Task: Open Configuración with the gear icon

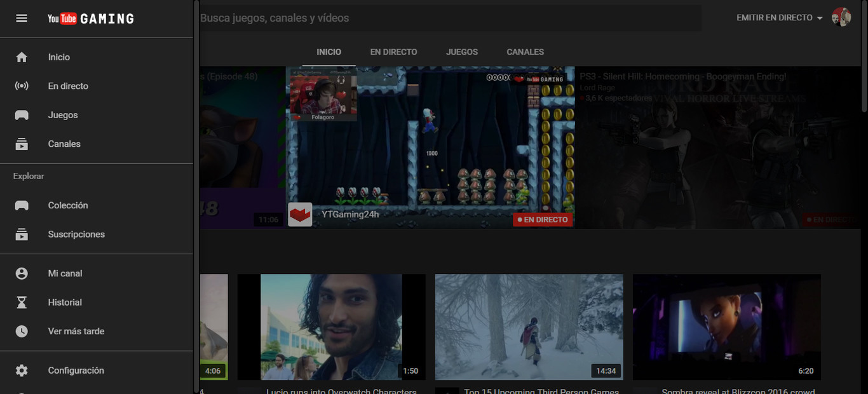Action: [x=21, y=370]
